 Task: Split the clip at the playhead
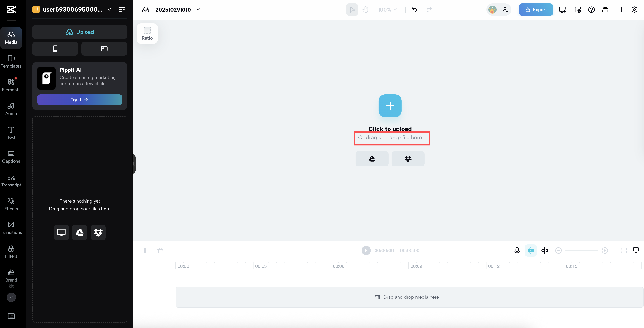click(x=145, y=250)
